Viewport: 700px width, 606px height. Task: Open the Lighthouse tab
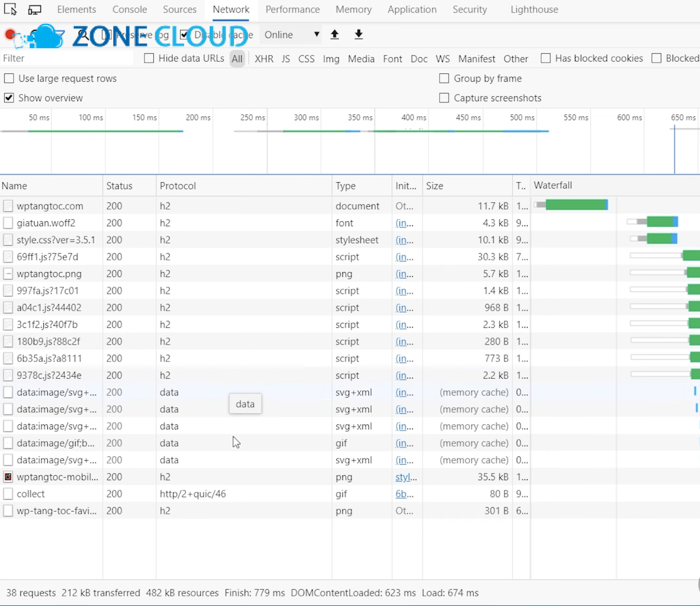coord(534,9)
